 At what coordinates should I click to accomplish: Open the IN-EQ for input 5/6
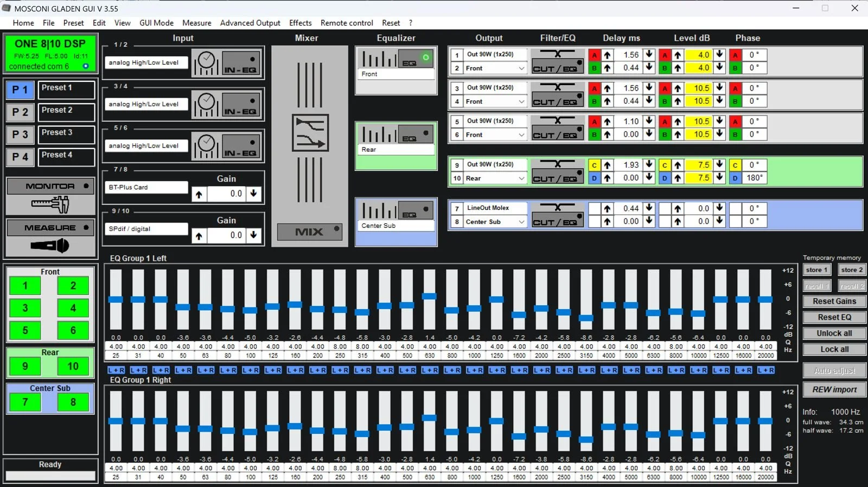241,146
